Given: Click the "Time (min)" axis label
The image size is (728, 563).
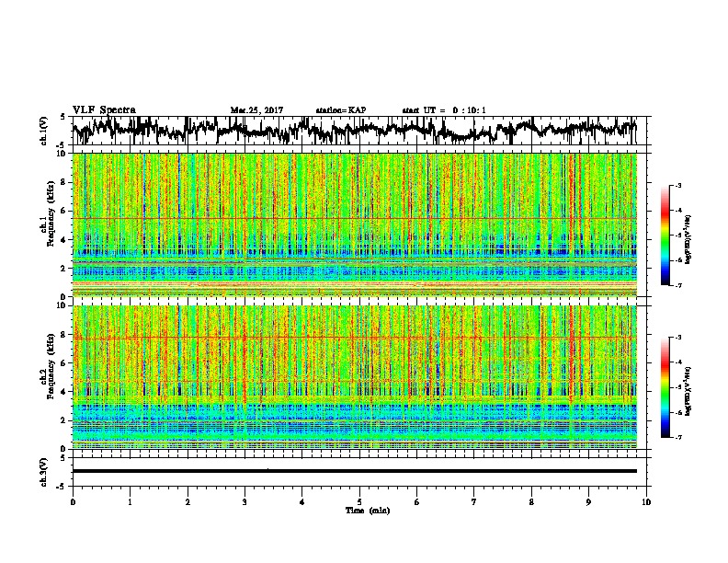Looking at the screenshot, I should (368, 511).
